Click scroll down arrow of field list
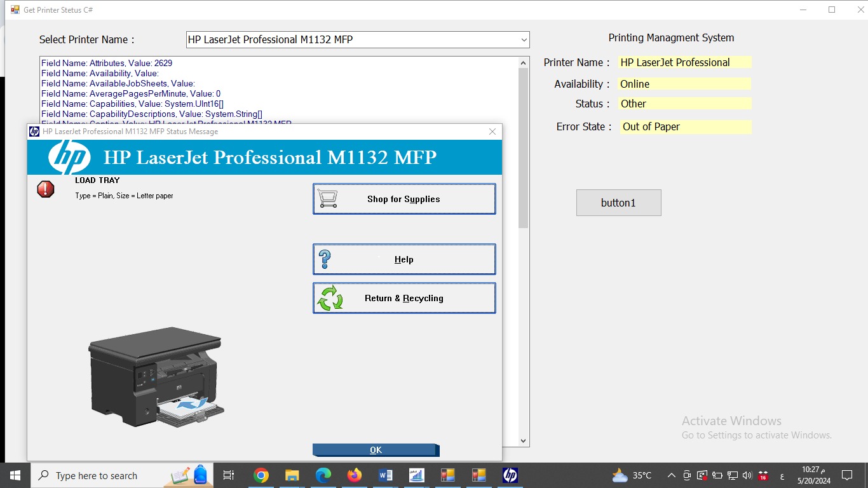The width and height of the screenshot is (868, 488). (x=524, y=441)
